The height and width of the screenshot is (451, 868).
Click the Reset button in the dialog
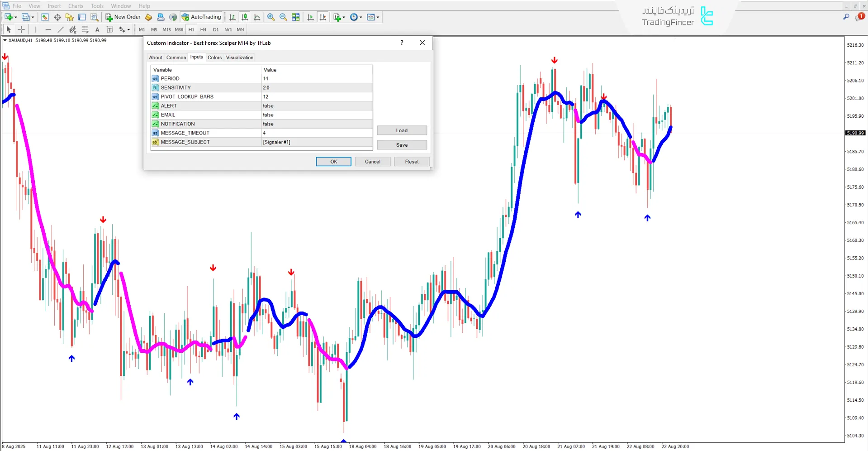[x=411, y=161]
